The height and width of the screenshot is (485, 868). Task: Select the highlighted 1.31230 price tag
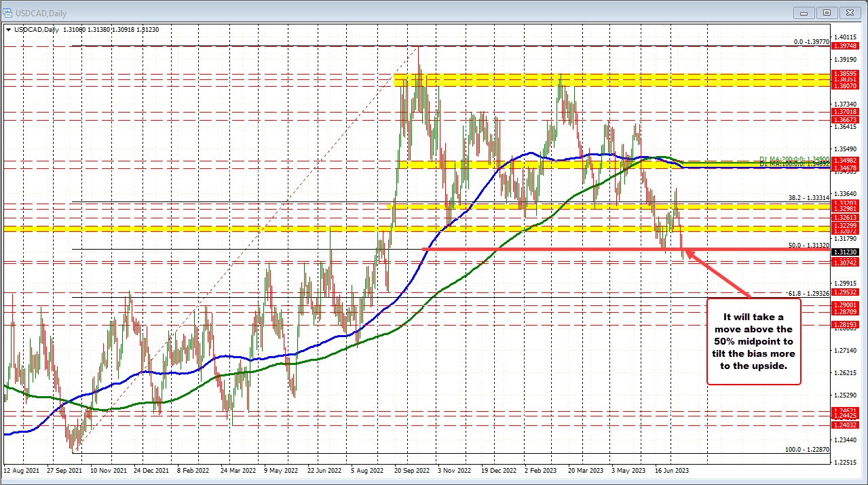pos(844,252)
